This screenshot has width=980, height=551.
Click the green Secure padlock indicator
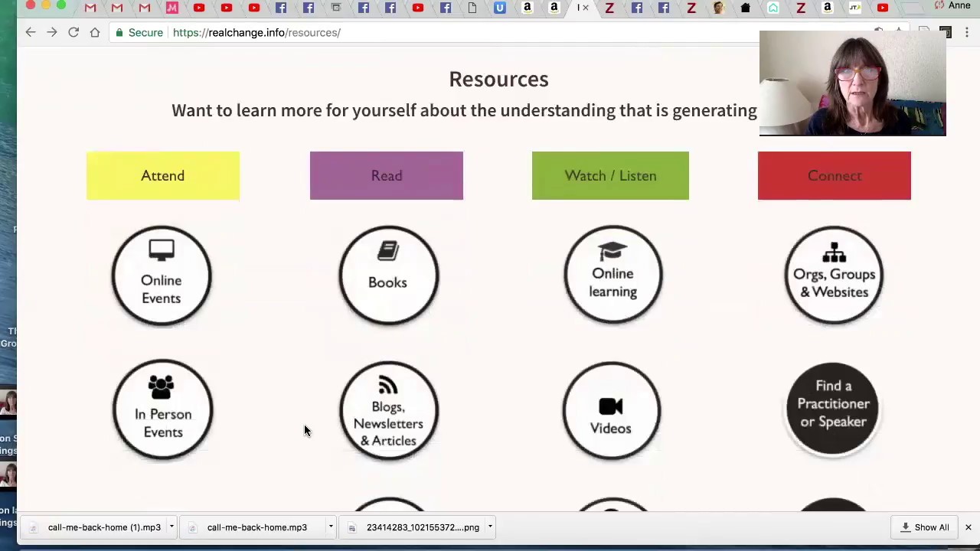point(139,32)
